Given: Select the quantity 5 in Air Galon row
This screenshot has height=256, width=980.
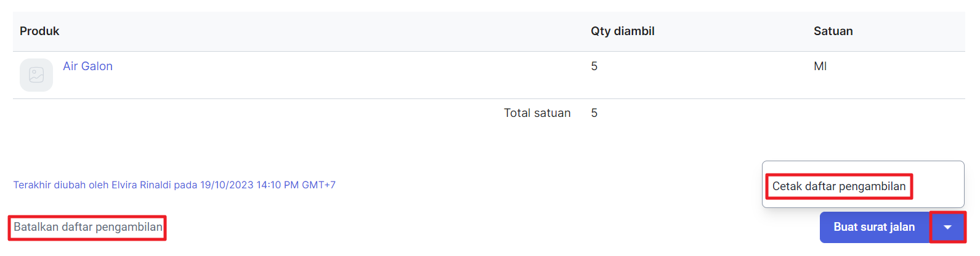Looking at the screenshot, I should click(594, 66).
